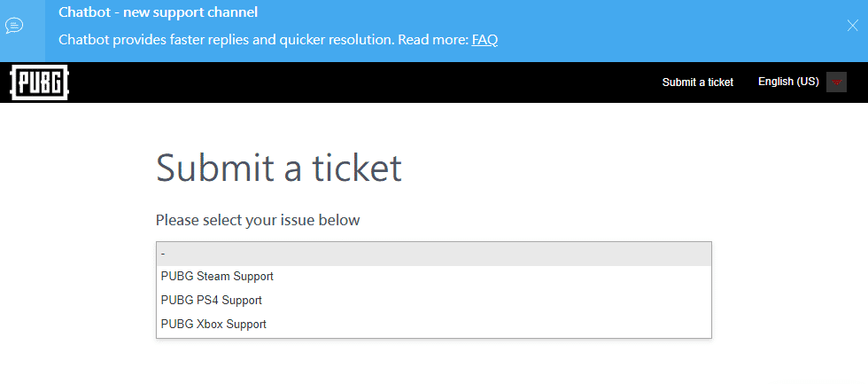The image size is (868, 384).
Task: Open Submit a ticket in the top navigation
Action: pyautogui.click(x=698, y=82)
